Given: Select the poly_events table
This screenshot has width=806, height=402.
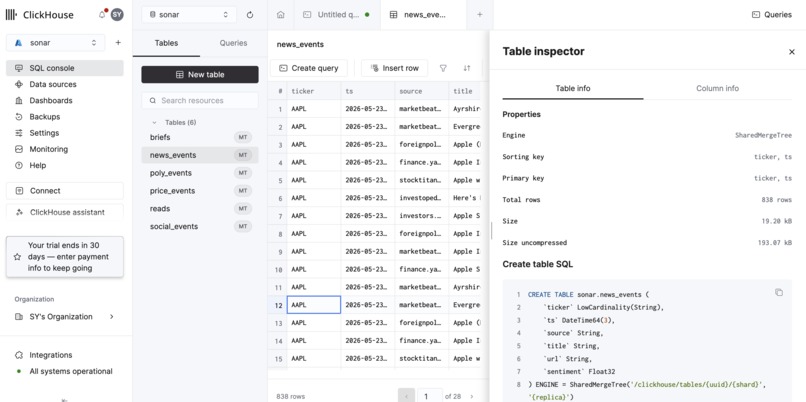Looking at the screenshot, I should (x=200, y=173).
